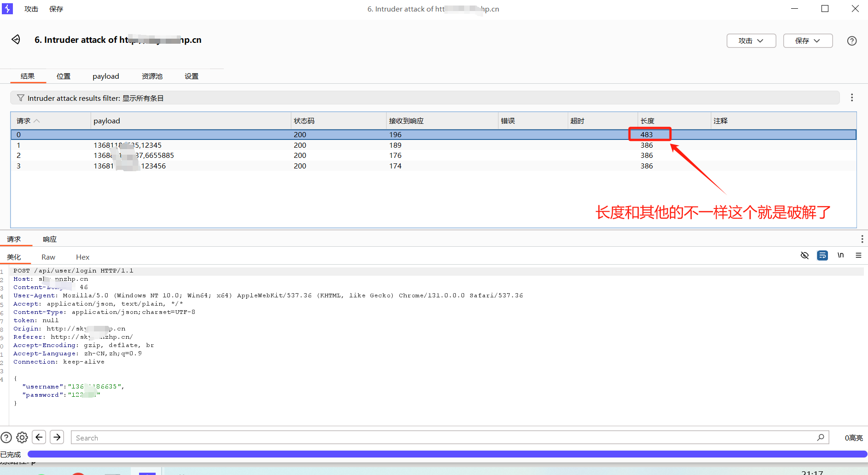Open search settings gear icon
The width and height of the screenshot is (868, 475).
(22, 437)
